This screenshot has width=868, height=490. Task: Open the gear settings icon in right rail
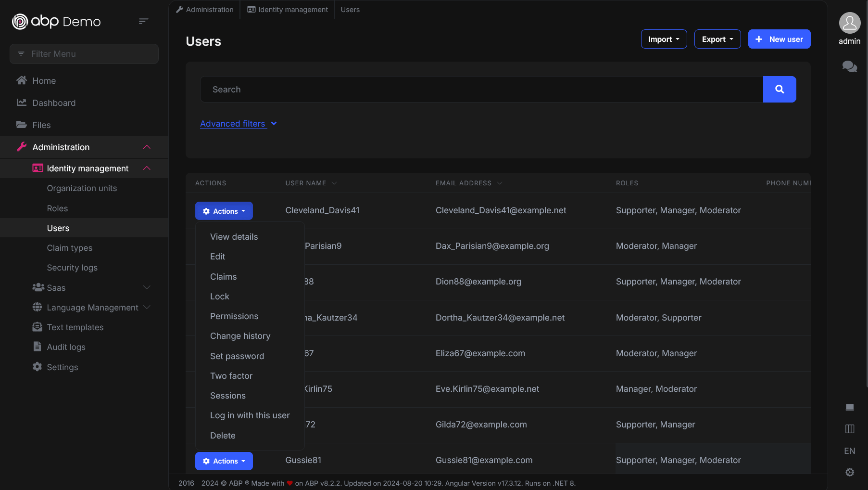850,472
